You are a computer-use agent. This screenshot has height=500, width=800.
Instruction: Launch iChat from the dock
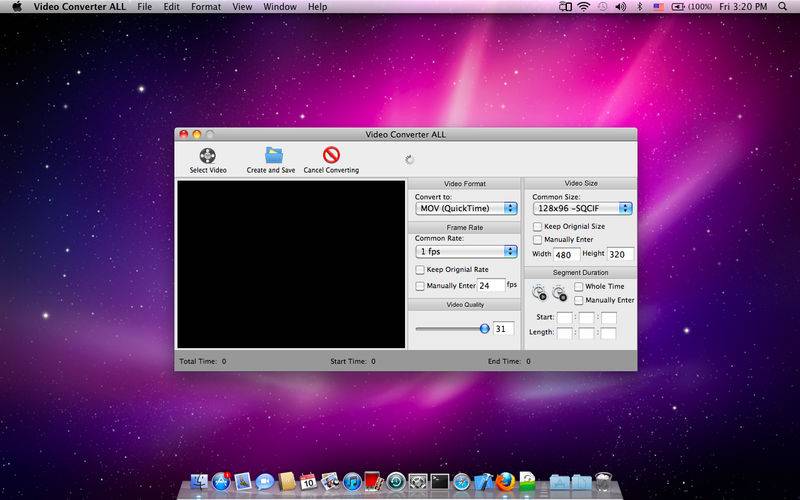[265, 482]
